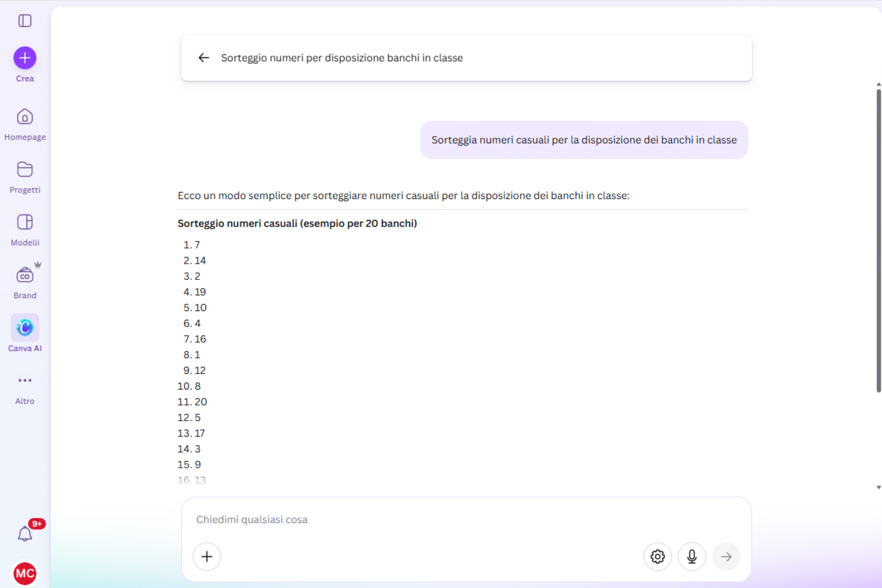Viewport: 882px width, 588px height.
Task: Click the vertical scrollbar thumb
Action: click(x=879, y=240)
